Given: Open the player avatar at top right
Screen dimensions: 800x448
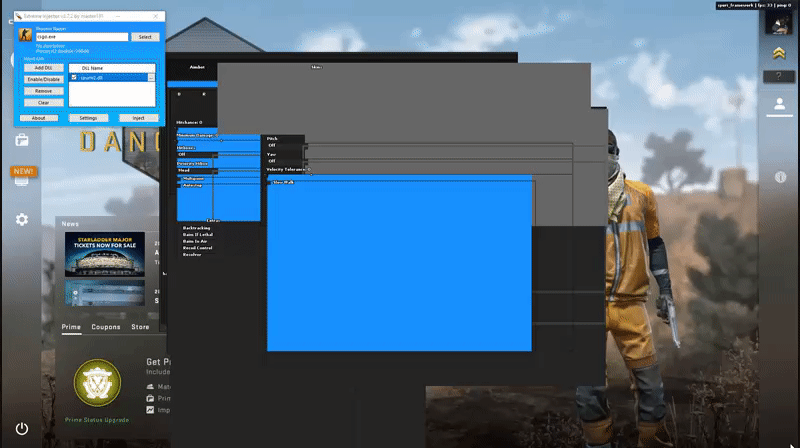Looking at the screenshot, I should pyautogui.click(x=779, y=22).
